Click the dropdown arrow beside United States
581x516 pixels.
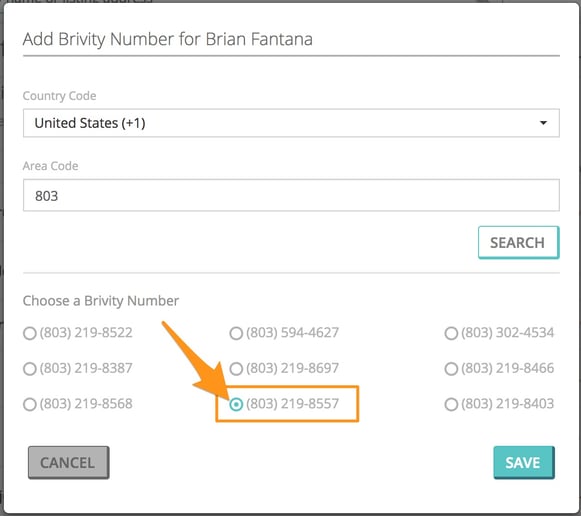coord(543,123)
